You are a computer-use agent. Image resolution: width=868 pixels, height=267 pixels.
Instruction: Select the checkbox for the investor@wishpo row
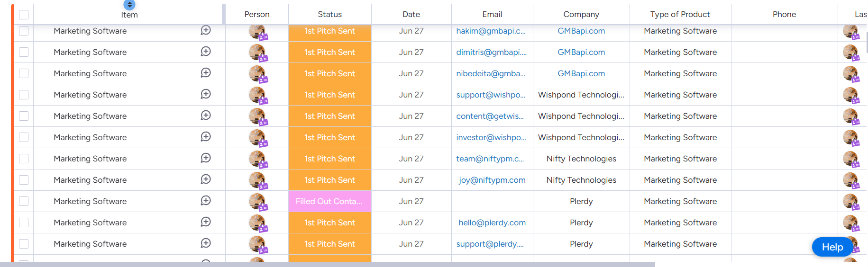point(24,137)
